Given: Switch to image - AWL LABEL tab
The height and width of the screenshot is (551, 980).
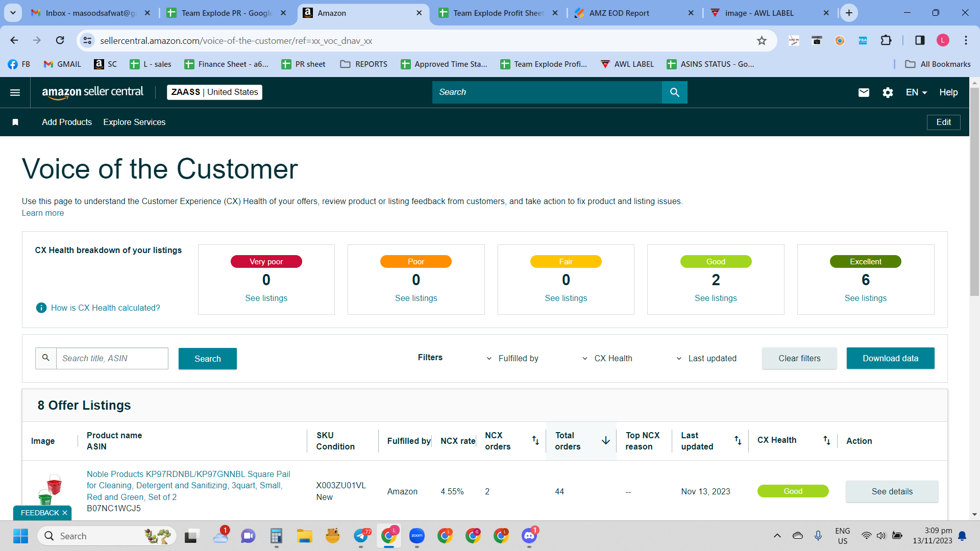Looking at the screenshot, I should click(x=770, y=13).
